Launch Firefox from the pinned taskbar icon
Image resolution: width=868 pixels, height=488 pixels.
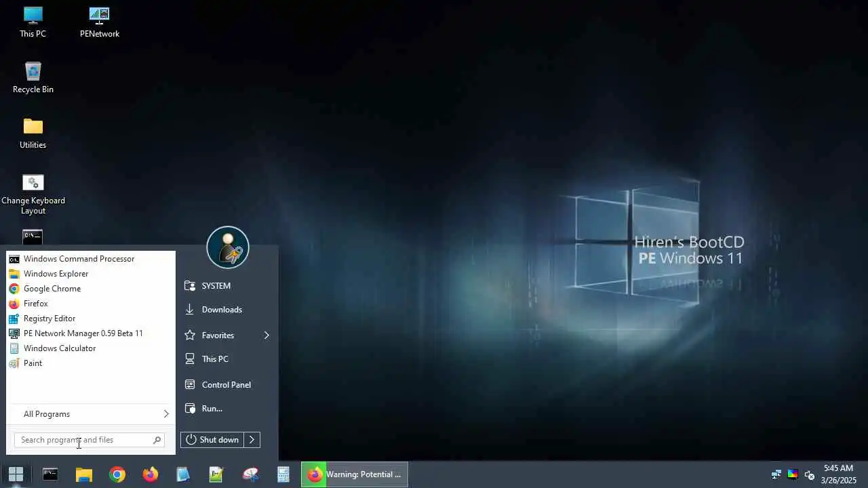tap(151, 474)
